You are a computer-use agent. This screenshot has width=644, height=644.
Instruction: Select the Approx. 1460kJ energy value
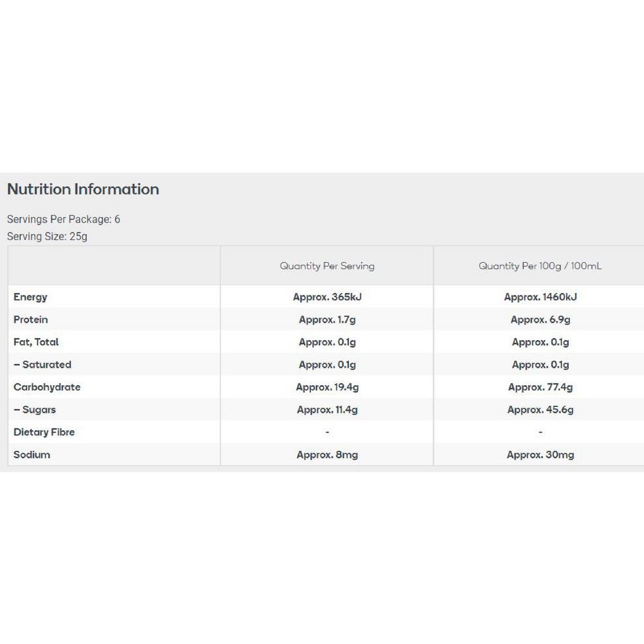pos(540,297)
